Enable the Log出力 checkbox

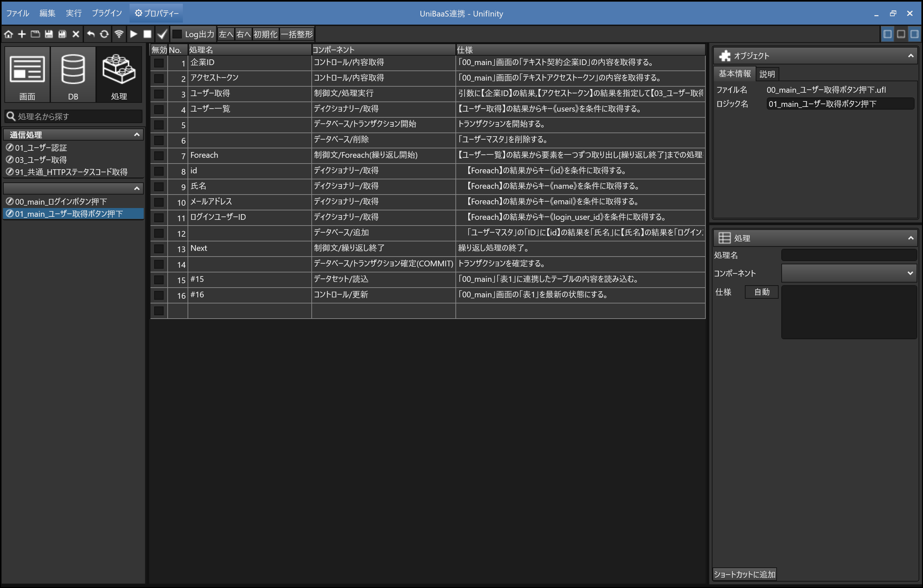click(177, 34)
